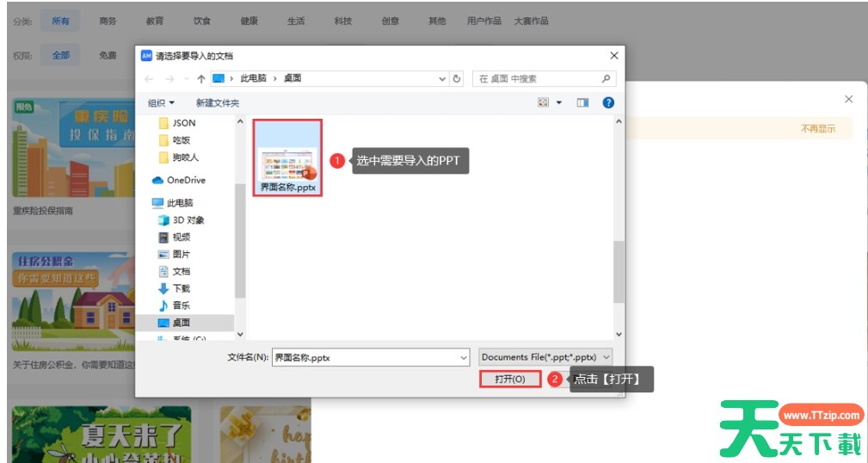Click navigation pane scroll down arrow
Screen dimensions: 868x463
click(x=240, y=334)
